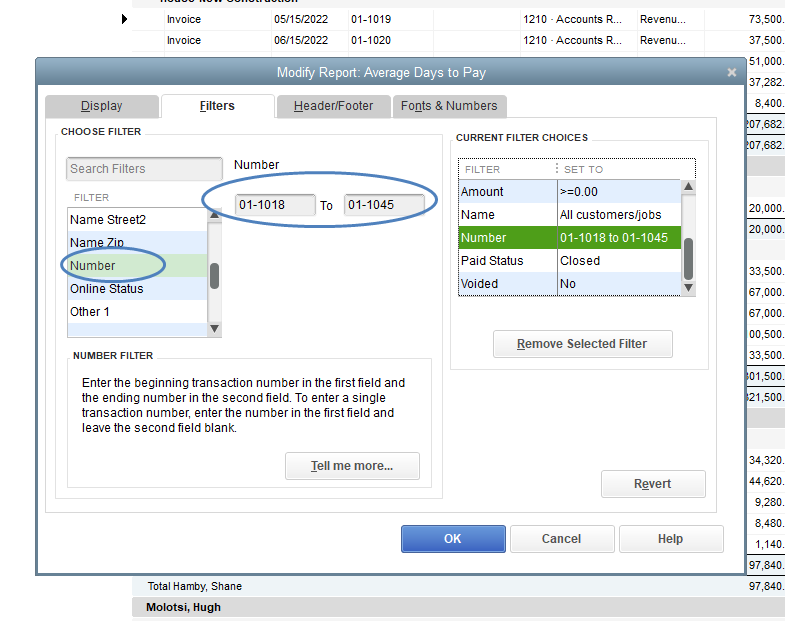Confirm changes with OK button
Image resolution: width=785 pixels, height=621 pixels.
453,539
